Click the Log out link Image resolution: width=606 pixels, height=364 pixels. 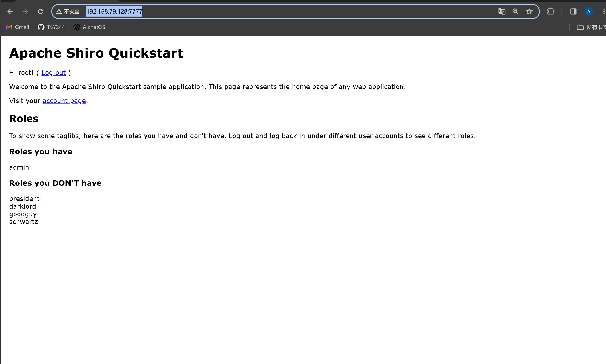54,73
